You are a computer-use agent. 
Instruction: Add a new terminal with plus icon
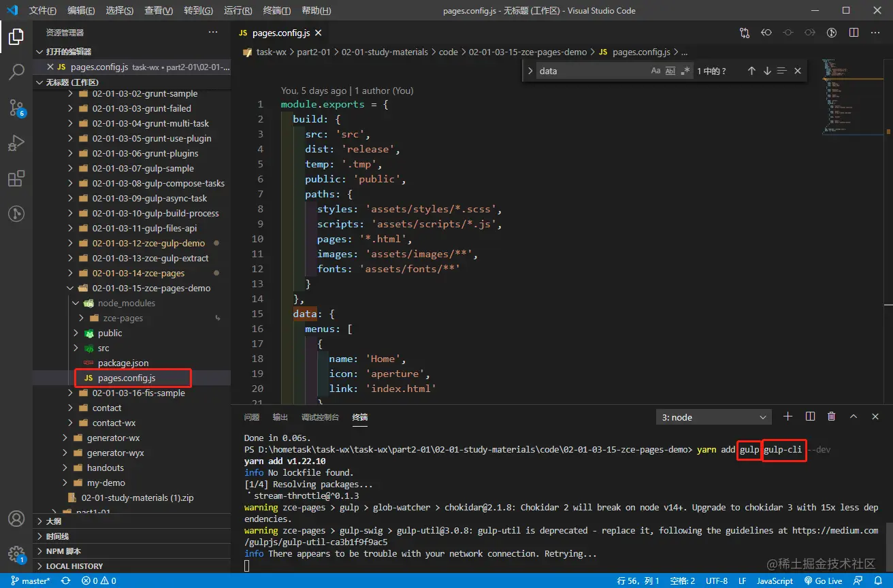(788, 416)
